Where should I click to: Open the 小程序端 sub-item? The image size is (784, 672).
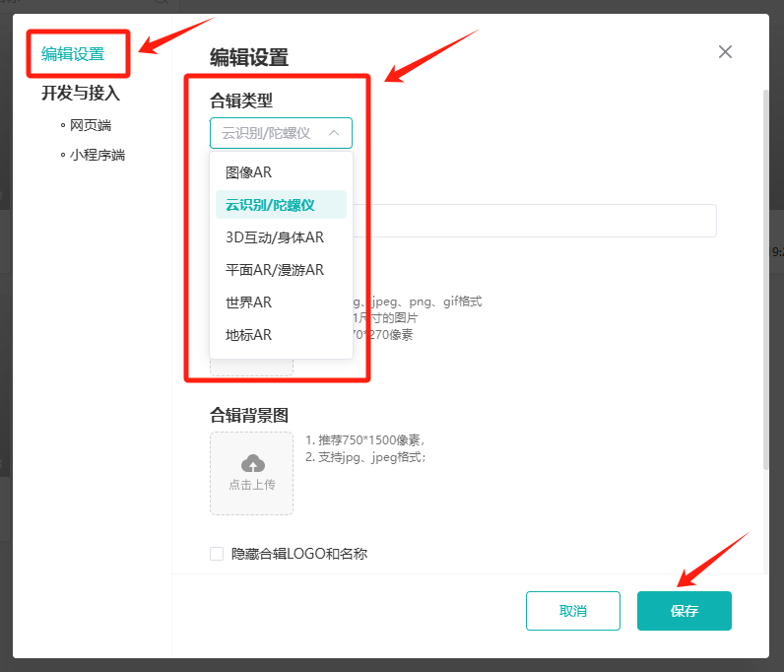98,155
